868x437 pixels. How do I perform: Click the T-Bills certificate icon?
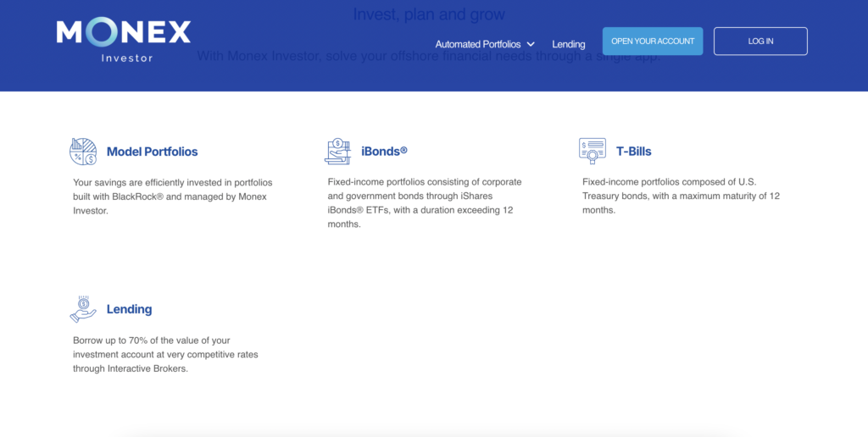click(x=593, y=151)
